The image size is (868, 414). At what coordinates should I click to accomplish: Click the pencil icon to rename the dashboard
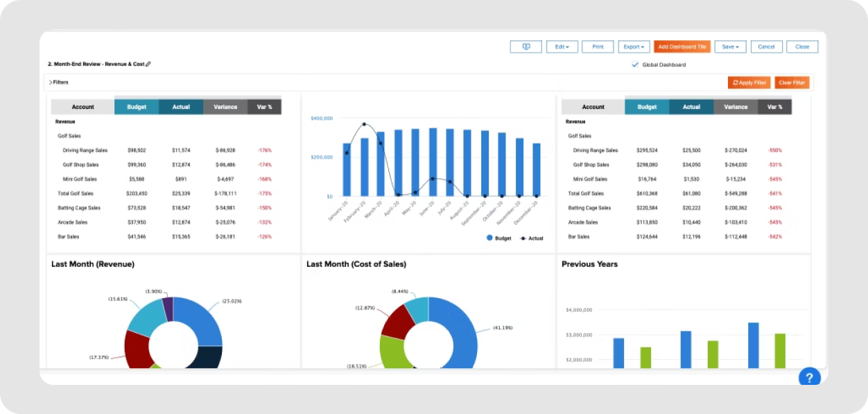pyautogui.click(x=148, y=63)
